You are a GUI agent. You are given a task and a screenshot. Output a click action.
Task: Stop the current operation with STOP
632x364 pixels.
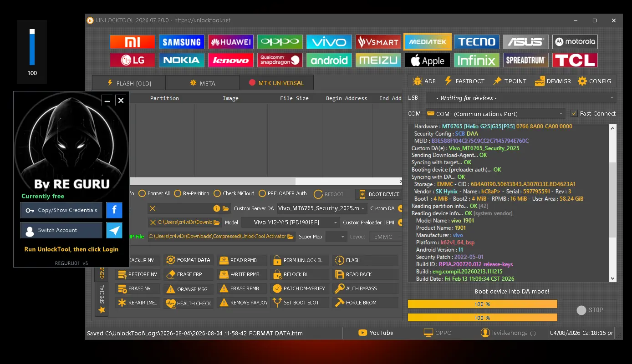tap(590, 310)
